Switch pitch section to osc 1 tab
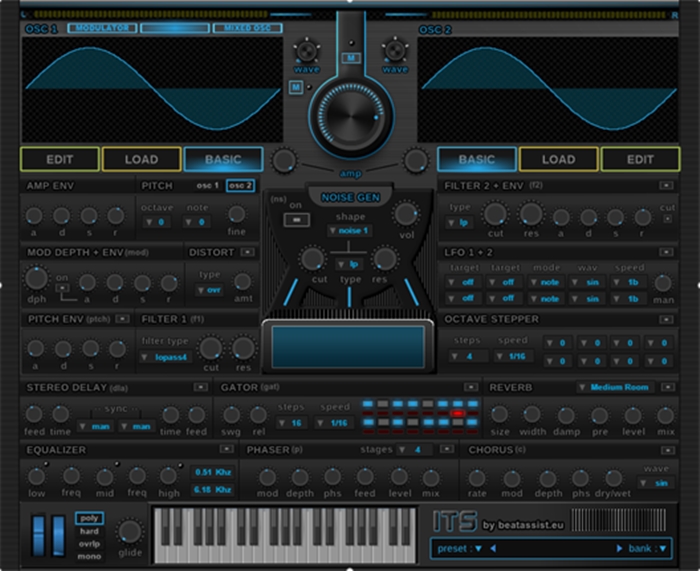Viewport: 700px width, 571px height. 208,186
